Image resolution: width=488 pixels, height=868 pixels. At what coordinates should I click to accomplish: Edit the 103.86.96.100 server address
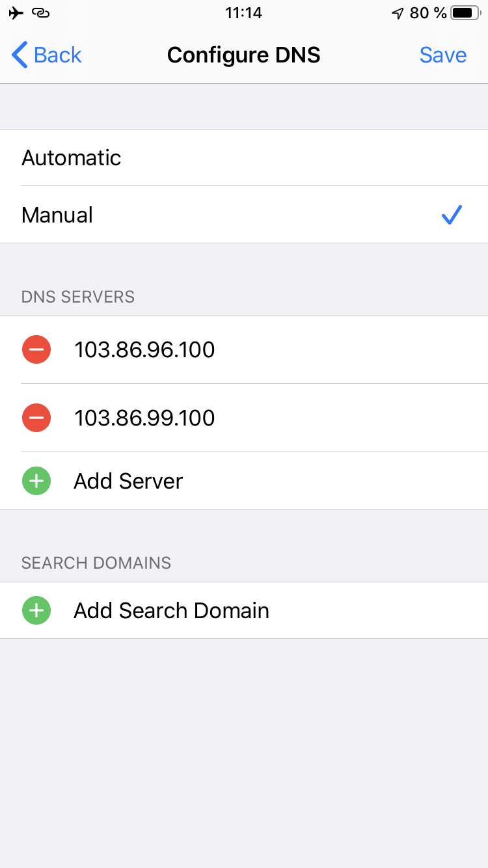(x=144, y=350)
